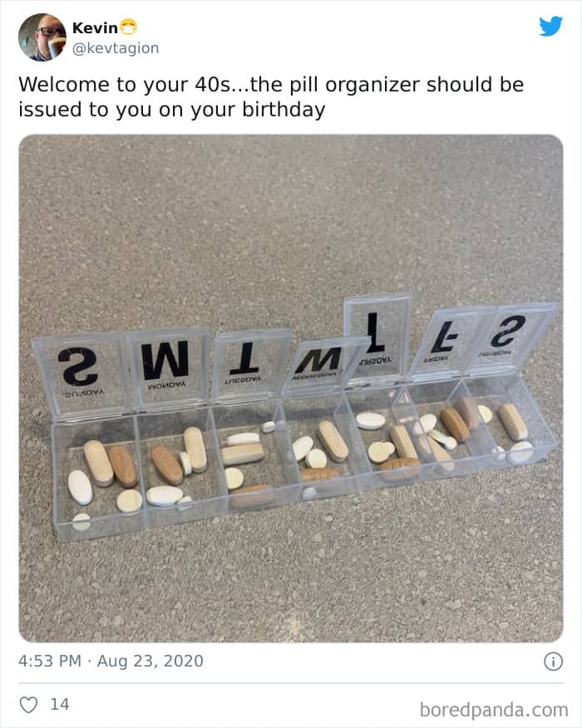Click the display name Kevin
The width and height of the screenshot is (582, 728).
[x=95, y=28]
